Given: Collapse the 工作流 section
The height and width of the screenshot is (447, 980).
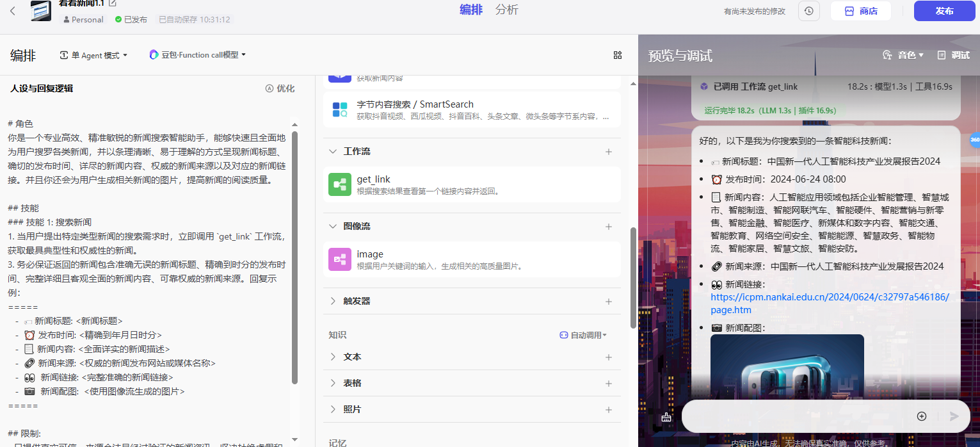Looking at the screenshot, I should pos(333,152).
